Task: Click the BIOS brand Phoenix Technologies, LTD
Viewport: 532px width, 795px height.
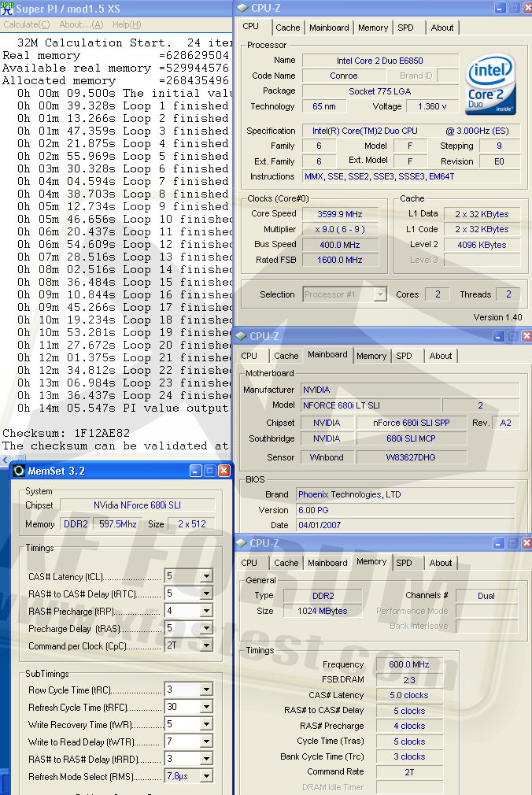Action: tap(405, 494)
